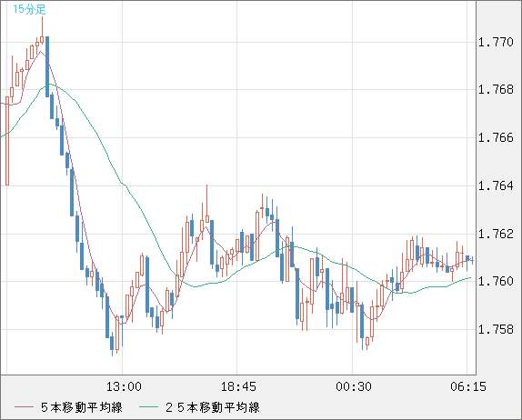This screenshot has width=522, height=420.
Task: Click the 13:00 time axis label
Action: tap(124, 386)
